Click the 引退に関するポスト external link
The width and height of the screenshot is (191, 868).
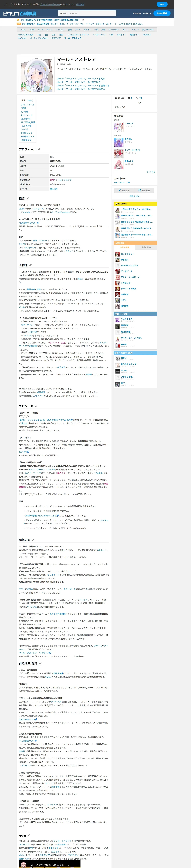(29, 223)
